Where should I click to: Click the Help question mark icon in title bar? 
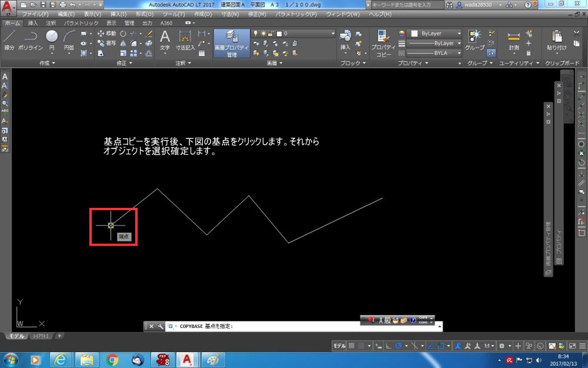click(x=527, y=5)
